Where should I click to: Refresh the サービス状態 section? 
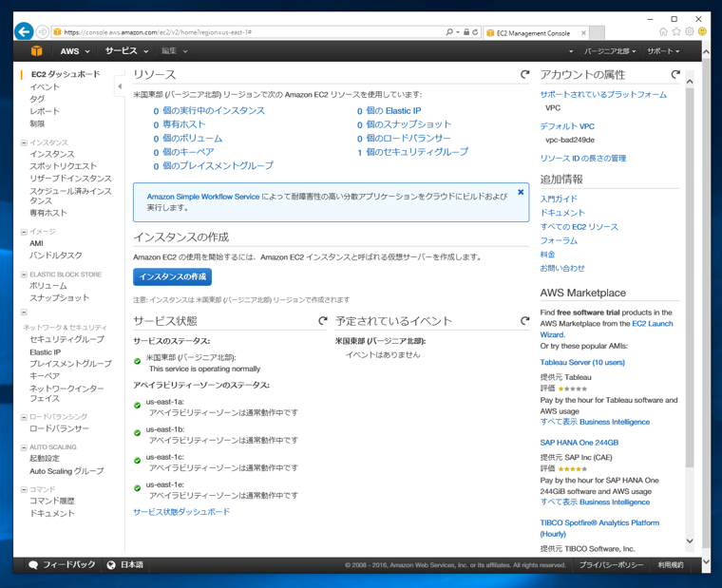point(323,320)
